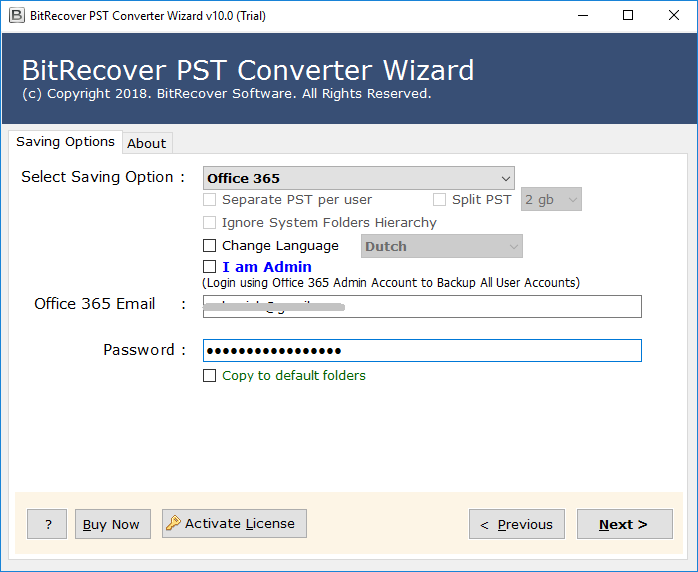Toggle the Split PST checkbox
The height and width of the screenshot is (572, 698).
[439, 199]
